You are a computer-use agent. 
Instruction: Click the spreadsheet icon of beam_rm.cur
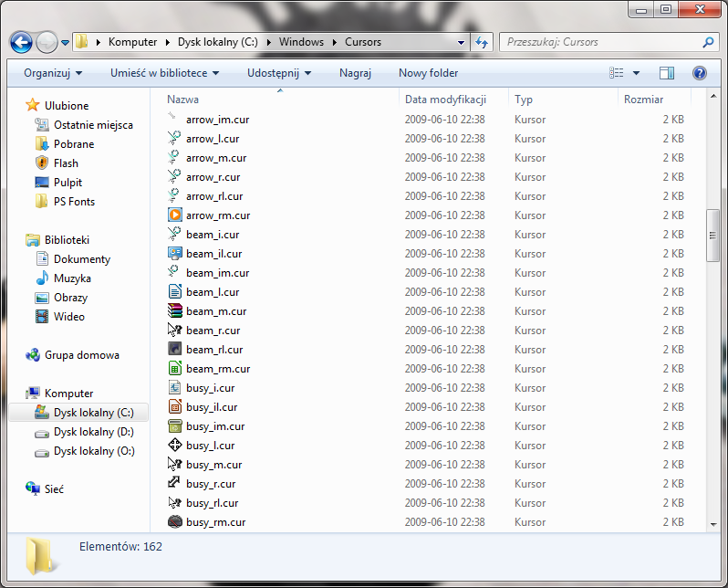174,368
